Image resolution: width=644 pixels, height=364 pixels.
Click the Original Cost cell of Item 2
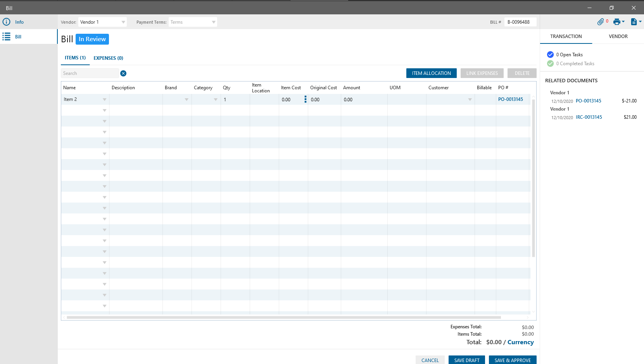325,100
